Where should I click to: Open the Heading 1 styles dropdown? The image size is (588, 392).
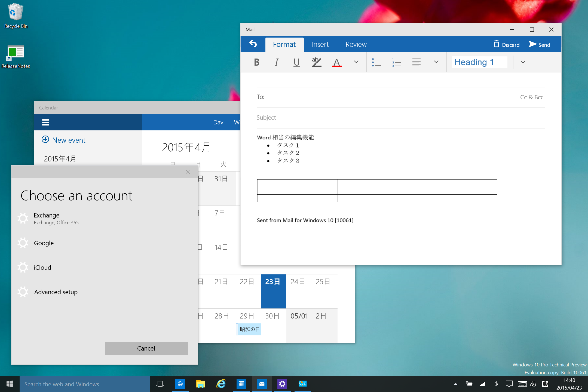click(x=523, y=62)
